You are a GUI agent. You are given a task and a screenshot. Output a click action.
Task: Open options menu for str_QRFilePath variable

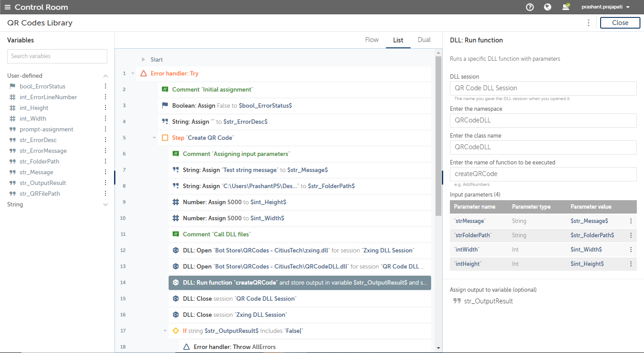[106, 193]
